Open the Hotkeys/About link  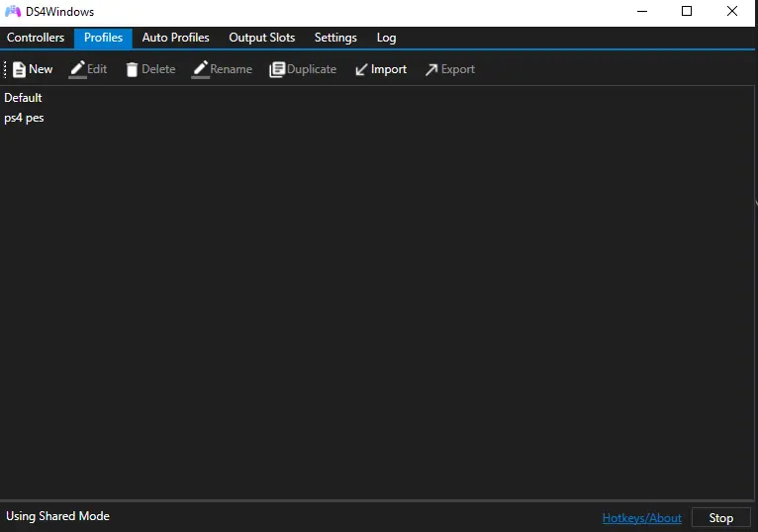(642, 518)
